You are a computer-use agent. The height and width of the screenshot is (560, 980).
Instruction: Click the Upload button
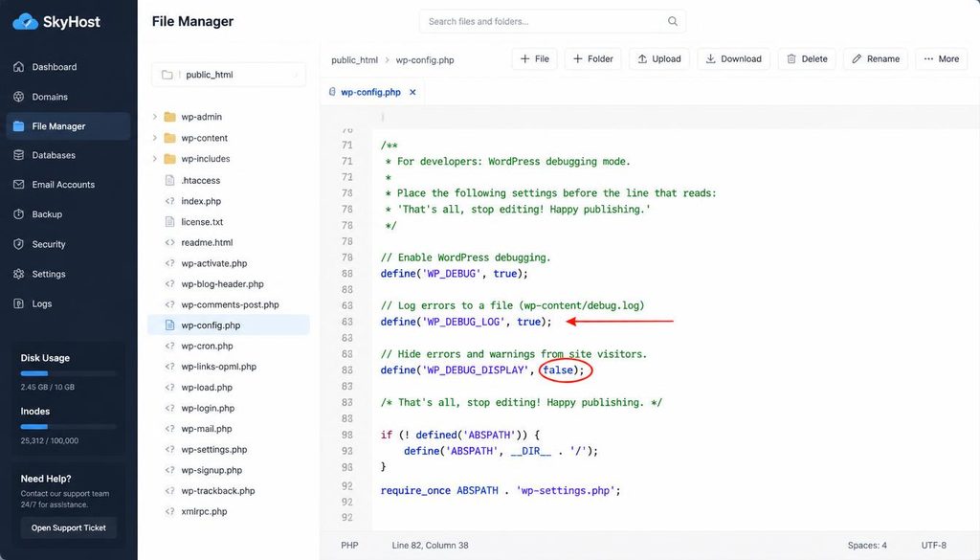point(659,58)
